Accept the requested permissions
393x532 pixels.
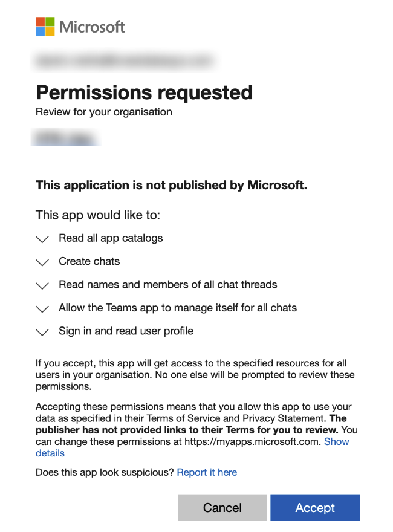point(315,508)
